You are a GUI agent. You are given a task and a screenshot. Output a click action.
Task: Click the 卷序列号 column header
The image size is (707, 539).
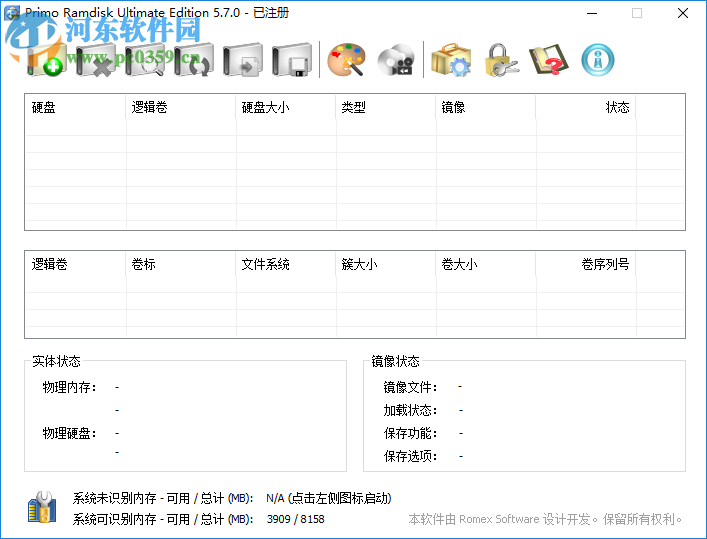[x=586, y=264]
